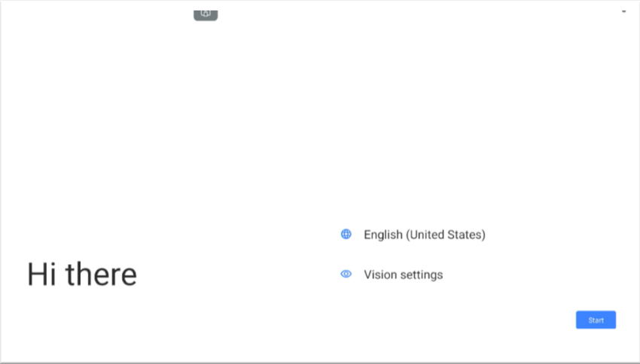Click the "Hi there" welcome heading

82,275
